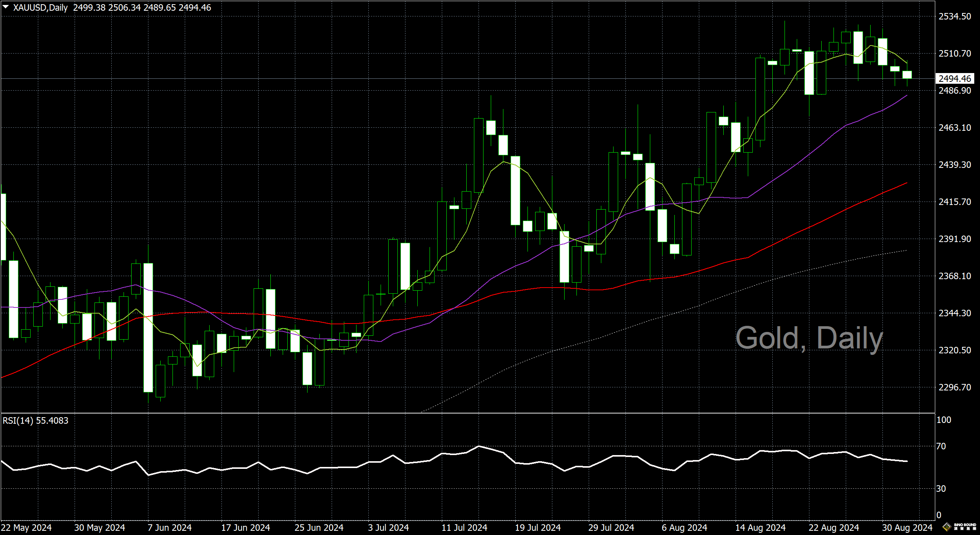Screen dimensions: 980x535
Task: Click the RSI 100 scale label
Action: [x=943, y=420]
